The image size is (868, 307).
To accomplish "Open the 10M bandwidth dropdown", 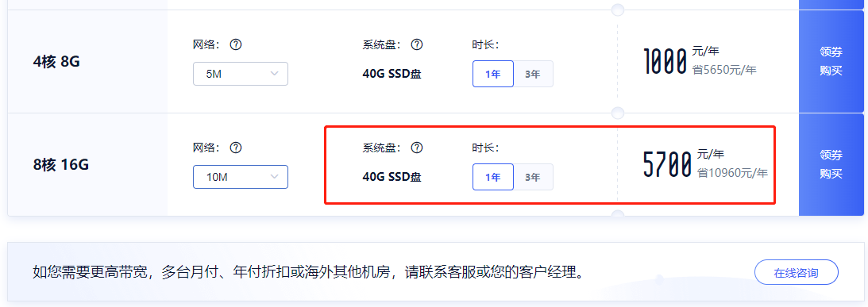I will pos(241,177).
